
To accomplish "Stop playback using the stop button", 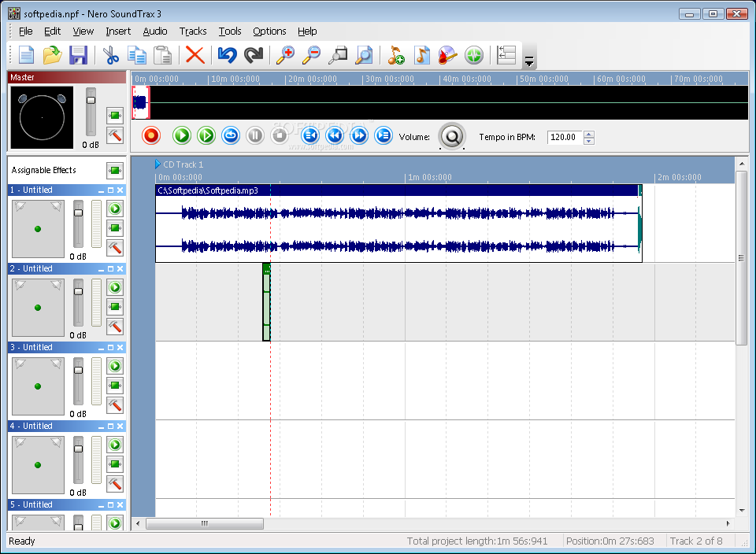I will (279, 135).
